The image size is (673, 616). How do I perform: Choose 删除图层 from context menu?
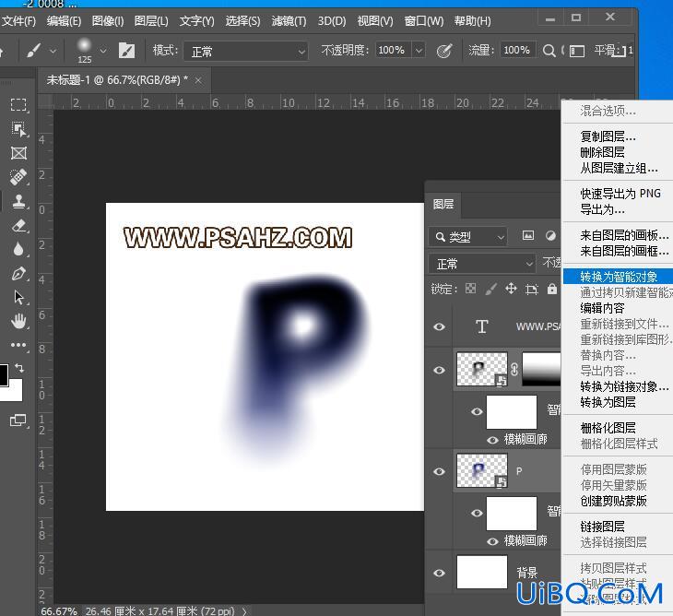(x=602, y=152)
